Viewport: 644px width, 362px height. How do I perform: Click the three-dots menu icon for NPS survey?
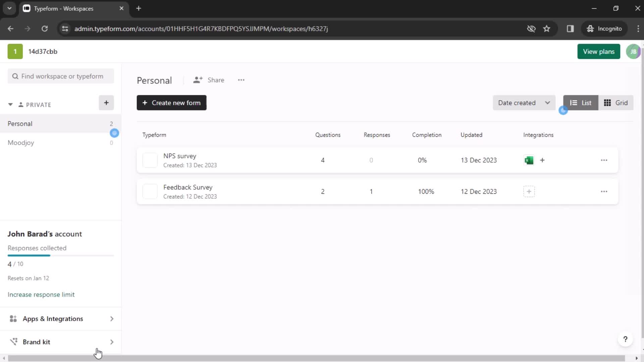coord(604,160)
